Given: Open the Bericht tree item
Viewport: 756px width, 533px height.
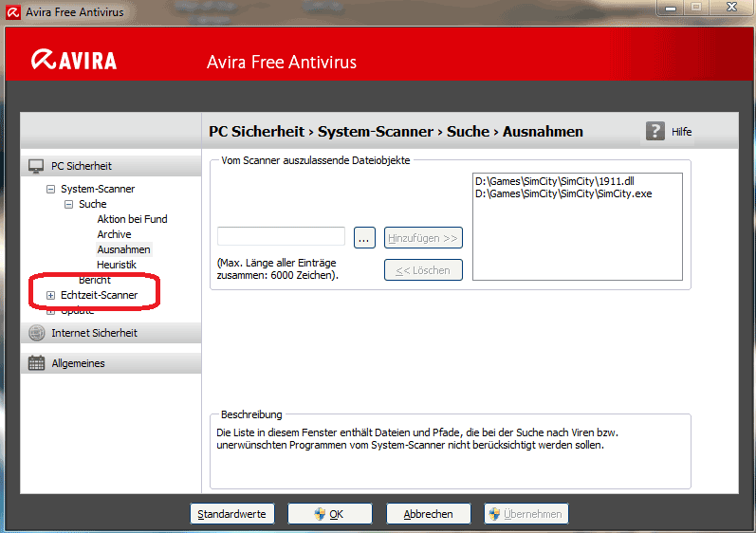Looking at the screenshot, I should (95, 280).
